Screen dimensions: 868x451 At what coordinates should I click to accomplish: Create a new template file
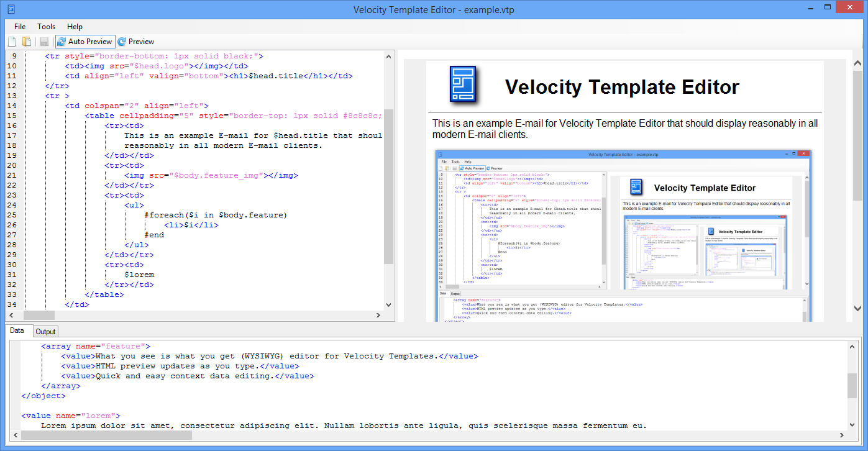click(x=11, y=42)
